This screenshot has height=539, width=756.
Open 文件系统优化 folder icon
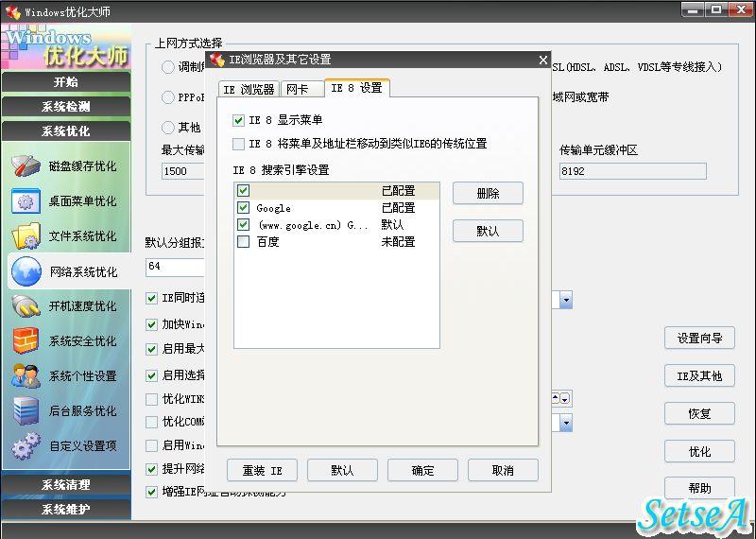click(26, 236)
